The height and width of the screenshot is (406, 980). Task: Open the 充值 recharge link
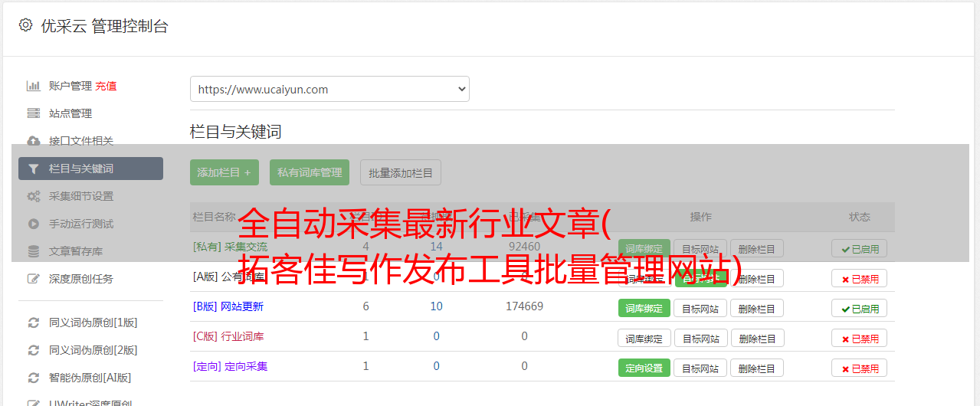pos(107,86)
